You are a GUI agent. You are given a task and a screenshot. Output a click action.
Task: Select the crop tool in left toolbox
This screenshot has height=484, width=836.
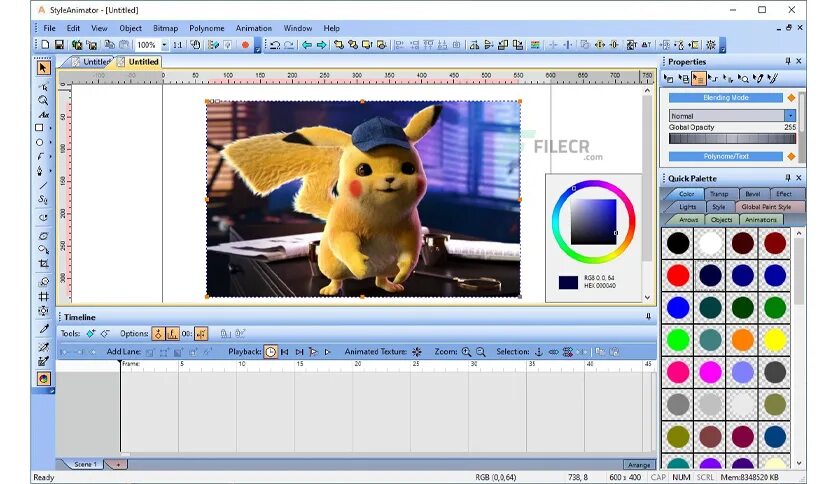(x=43, y=263)
